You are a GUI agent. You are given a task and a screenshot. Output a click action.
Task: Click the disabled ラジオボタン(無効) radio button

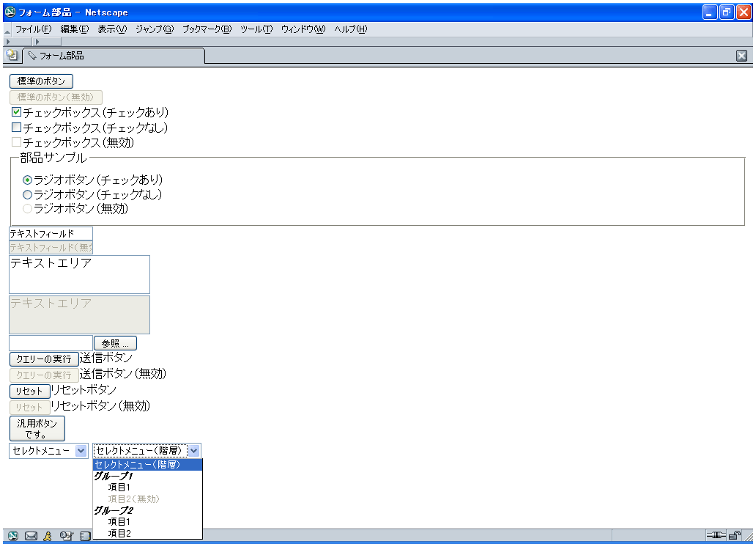pos(28,208)
